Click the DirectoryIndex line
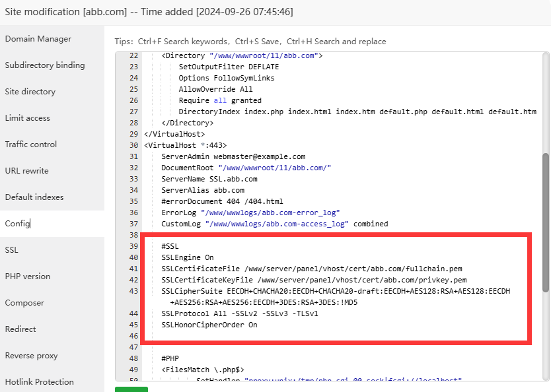The height and width of the screenshot is (392, 551). click(x=357, y=112)
